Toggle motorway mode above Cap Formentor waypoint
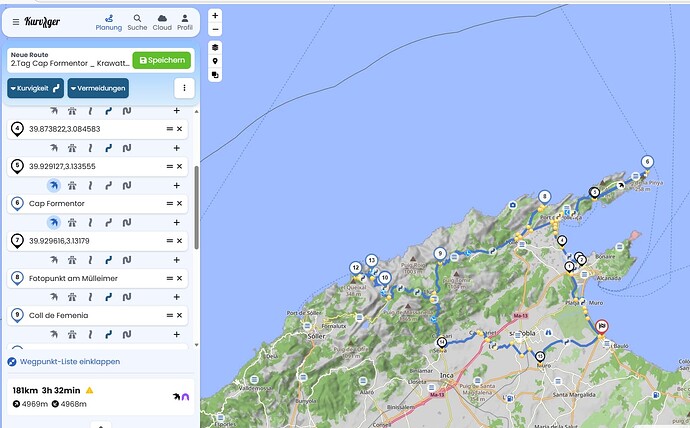690x428 pixels. point(72,185)
